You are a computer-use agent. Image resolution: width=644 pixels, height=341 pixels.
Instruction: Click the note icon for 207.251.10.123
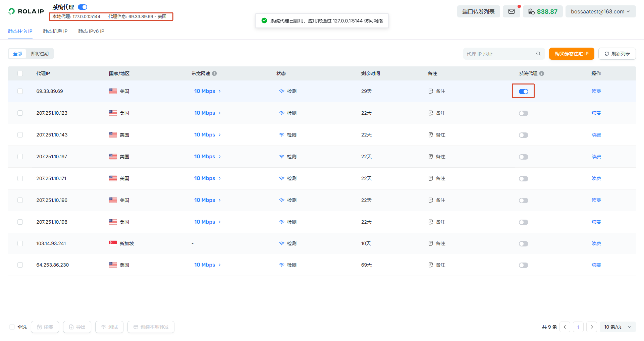[431, 113]
